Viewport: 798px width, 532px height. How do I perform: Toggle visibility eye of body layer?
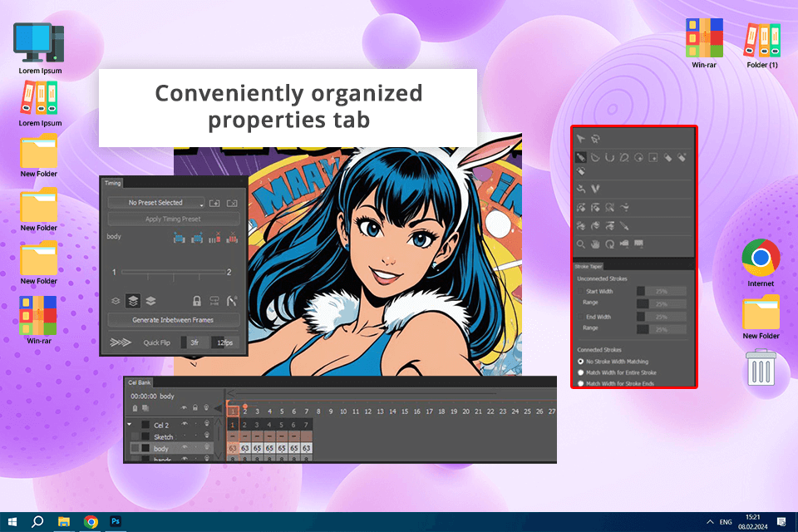click(x=185, y=447)
